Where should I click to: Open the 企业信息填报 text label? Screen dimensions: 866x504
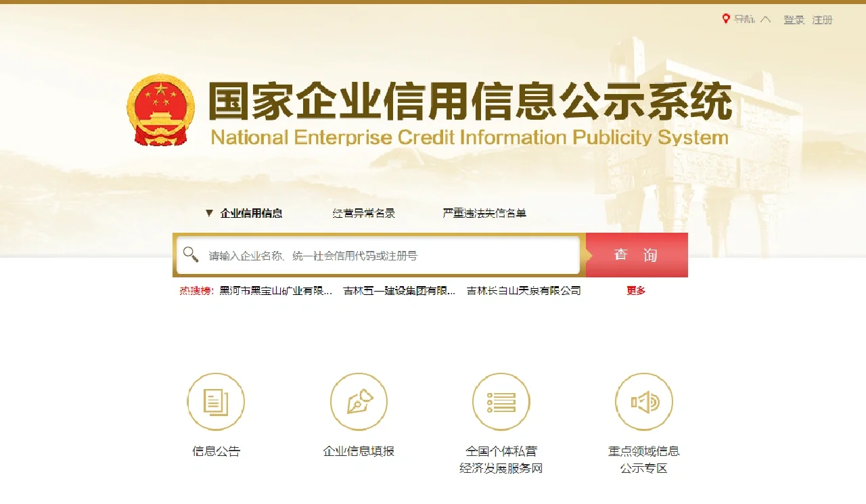pyautogui.click(x=359, y=451)
